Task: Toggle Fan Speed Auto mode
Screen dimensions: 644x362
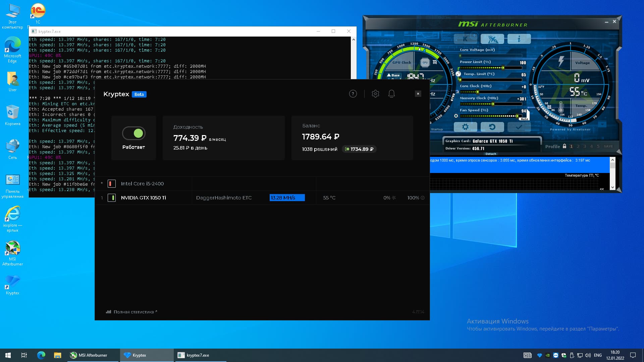Action: (x=524, y=119)
